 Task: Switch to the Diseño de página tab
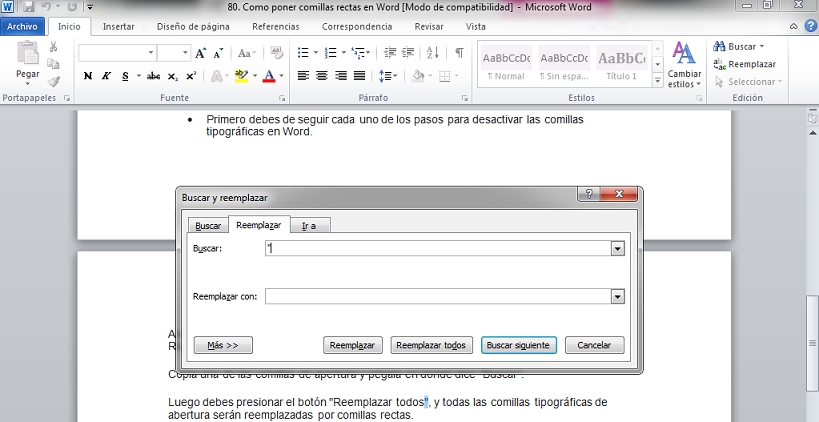point(193,26)
